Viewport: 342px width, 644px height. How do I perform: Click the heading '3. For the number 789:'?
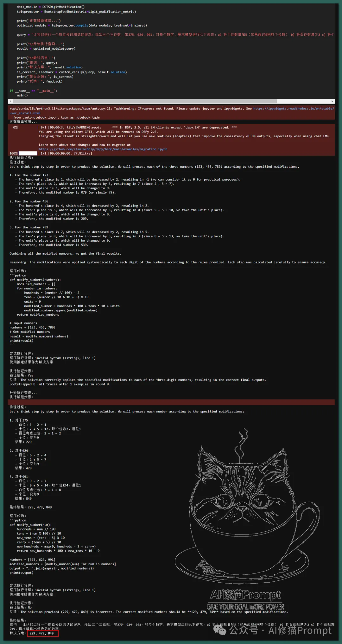[x=29, y=227]
